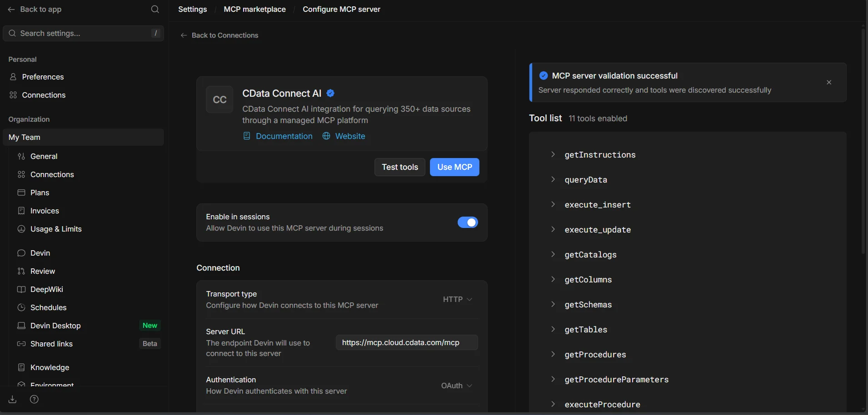
Task: Open the Documentation link
Action: [x=284, y=136]
